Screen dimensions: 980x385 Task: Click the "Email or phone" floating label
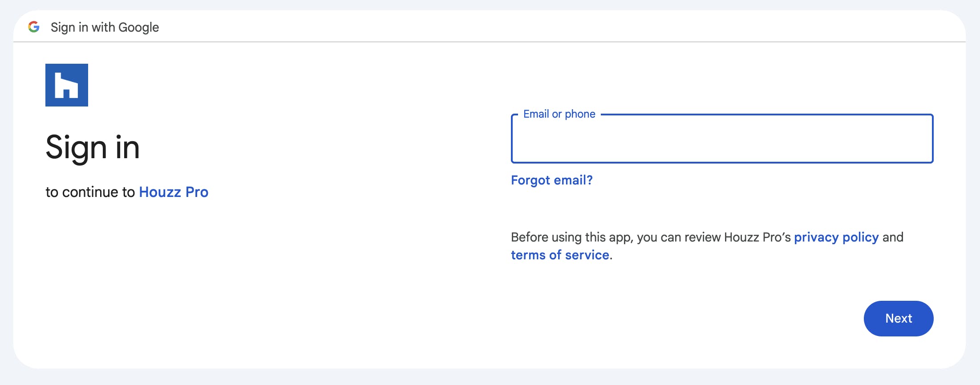[559, 114]
